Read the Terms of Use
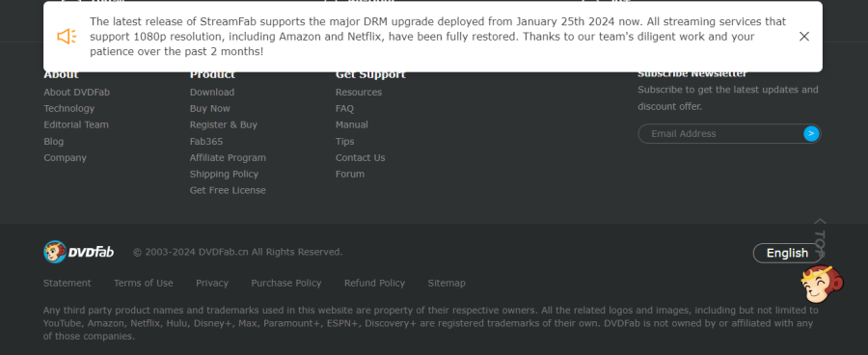Viewport: 868px width, 355px height. point(144,283)
